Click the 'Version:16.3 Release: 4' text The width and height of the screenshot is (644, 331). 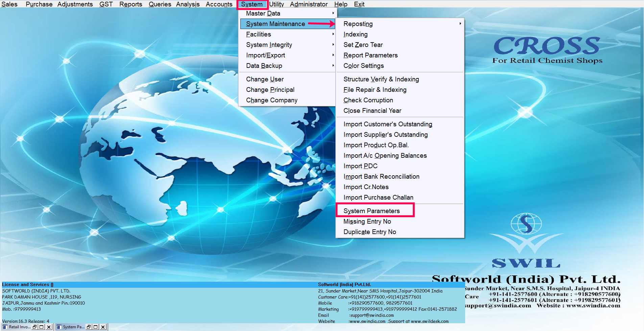[26, 321]
